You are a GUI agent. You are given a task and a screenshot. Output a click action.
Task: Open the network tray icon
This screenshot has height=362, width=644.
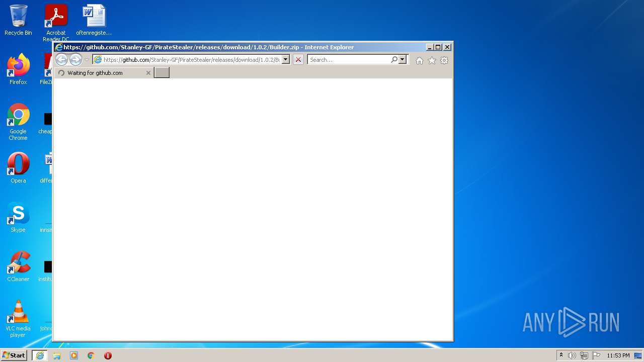(584, 355)
